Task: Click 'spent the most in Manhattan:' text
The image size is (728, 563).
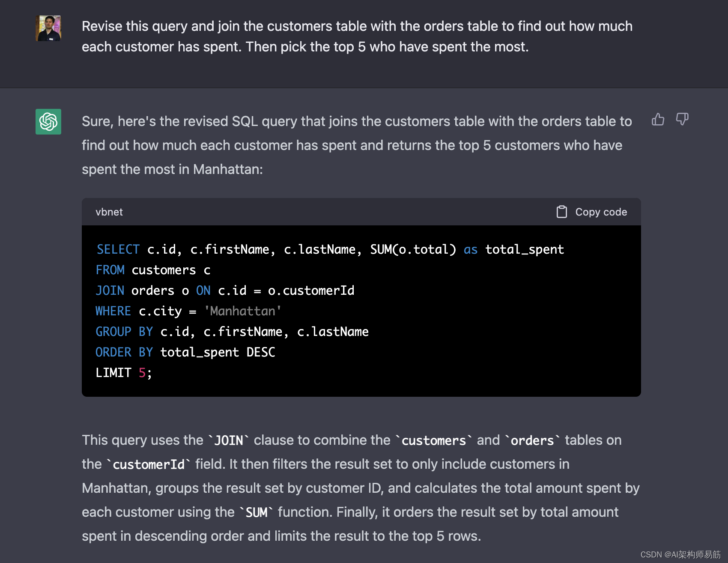Action: tap(173, 169)
